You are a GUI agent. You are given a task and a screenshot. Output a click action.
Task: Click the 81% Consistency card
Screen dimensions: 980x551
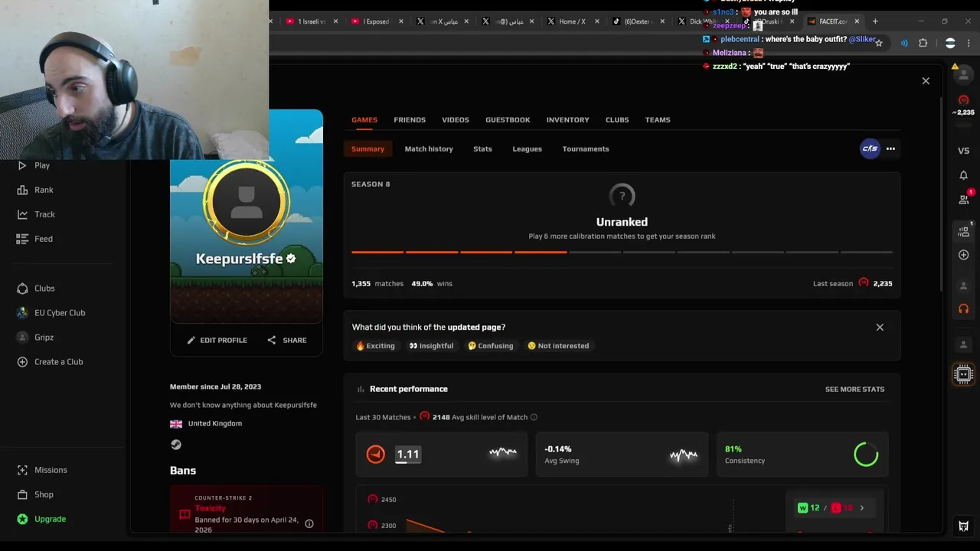[x=802, y=455]
